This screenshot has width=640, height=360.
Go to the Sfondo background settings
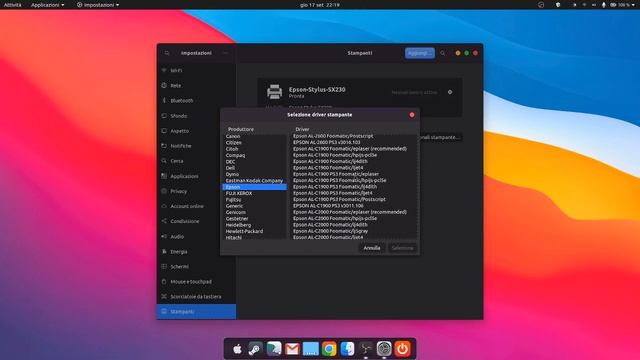196,116
